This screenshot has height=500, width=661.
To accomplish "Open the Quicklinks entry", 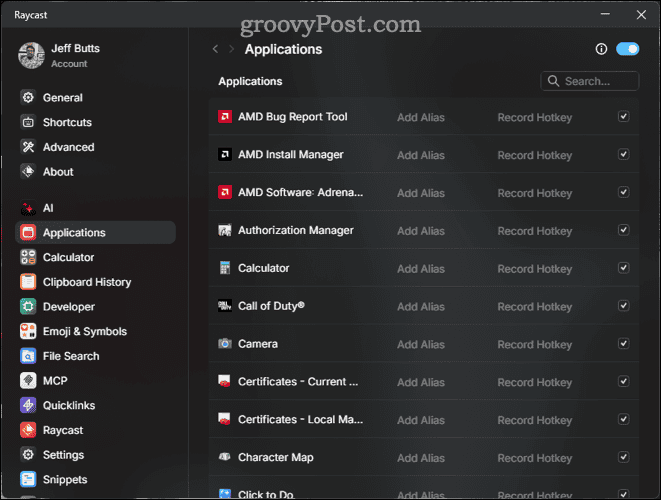I will pyautogui.click(x=69, y=406).
